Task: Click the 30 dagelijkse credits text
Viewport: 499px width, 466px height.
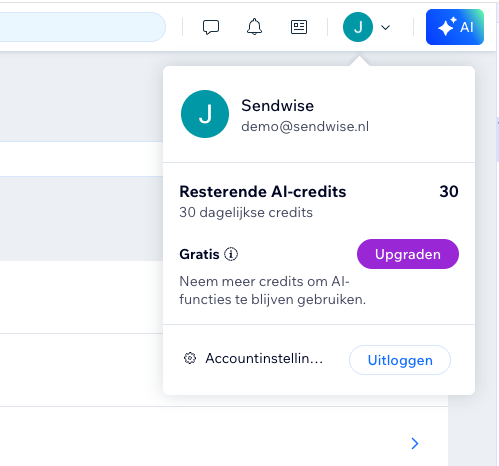Action: (246, 212)
